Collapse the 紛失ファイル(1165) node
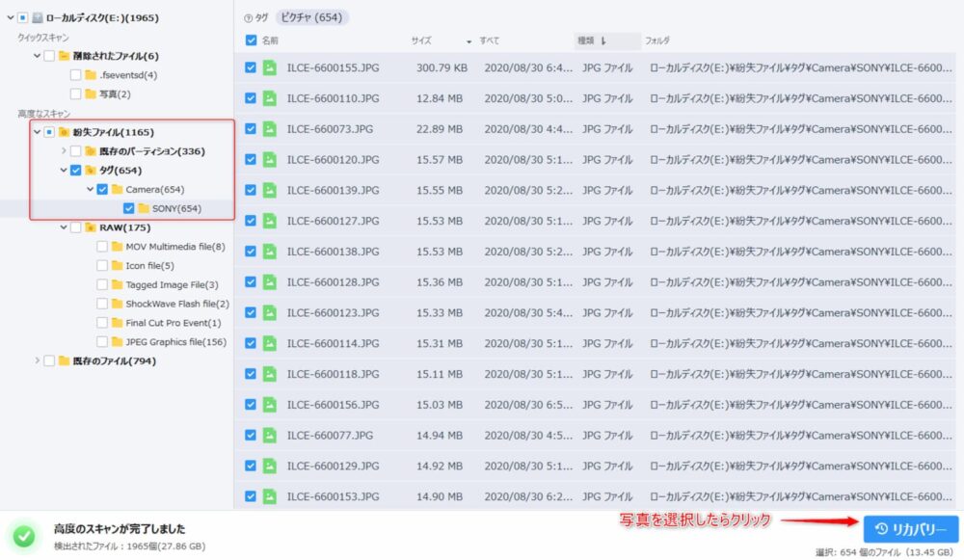Image resolution: width=964 pixels, height=560 pixels. (x=37, y=132)
